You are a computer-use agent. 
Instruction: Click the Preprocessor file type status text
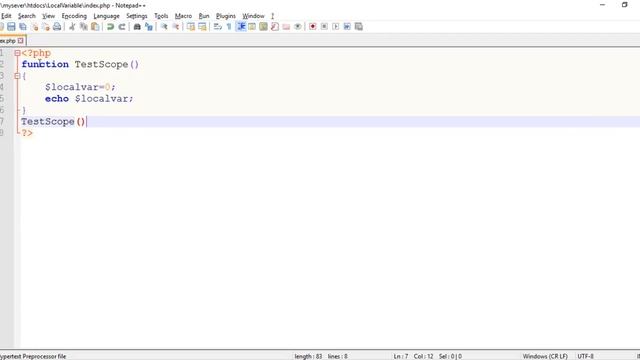(x=33, y=356)
